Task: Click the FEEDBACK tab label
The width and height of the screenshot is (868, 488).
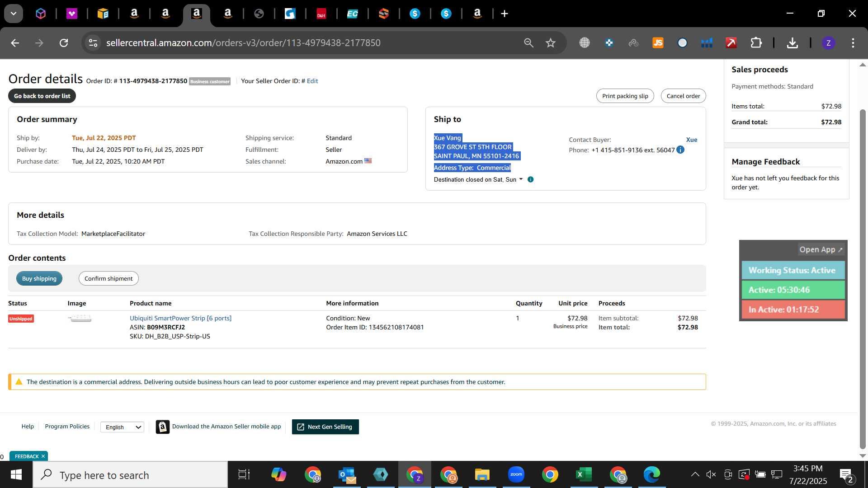Action: point(27,456)
